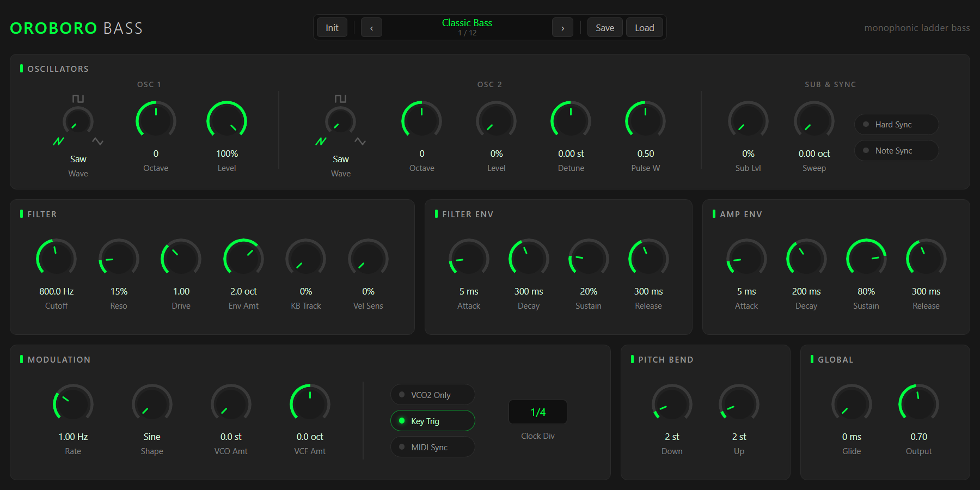Disable the Key Trig option
Viewport: 980px width, 490px height.
coord(432,421)
